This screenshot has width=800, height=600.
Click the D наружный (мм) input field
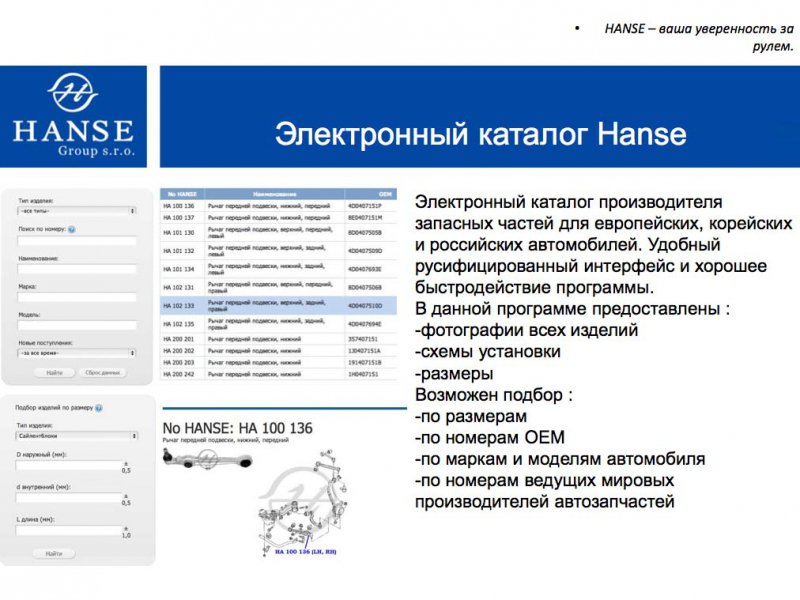pyautogui.click(x=69, y=465)
